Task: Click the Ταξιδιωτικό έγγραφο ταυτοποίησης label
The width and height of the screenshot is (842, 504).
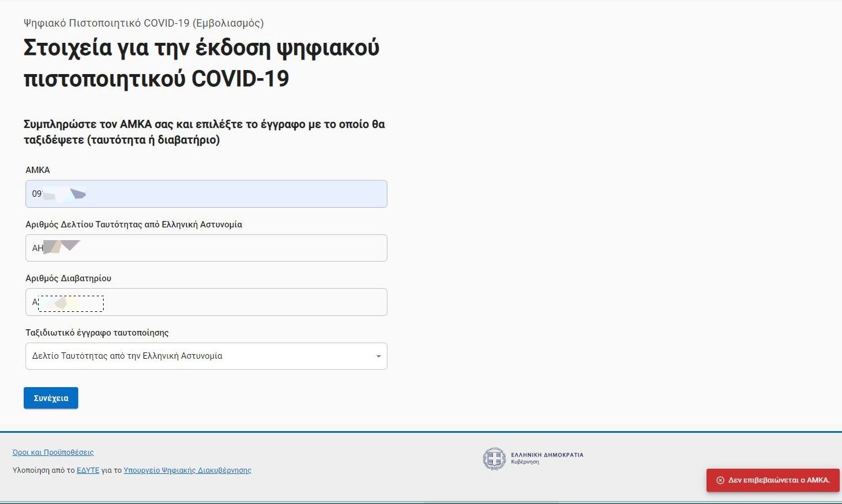Action: 97,333
